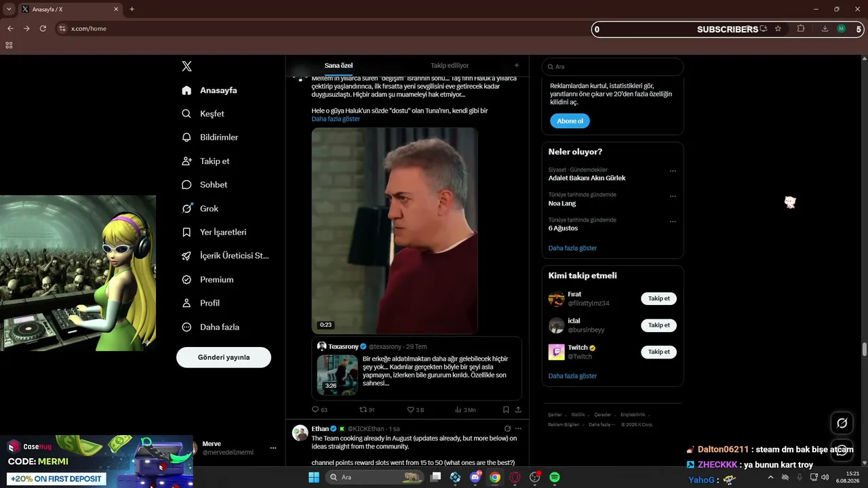The width and height of the screenshot is (868, 488).
Task: Follow Twitch with Takip et
Action: click(x=658, y=352)
